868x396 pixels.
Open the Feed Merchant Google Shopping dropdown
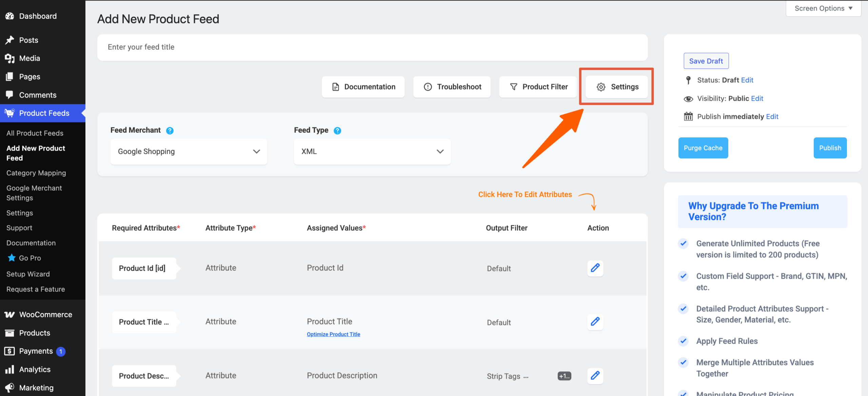(189, 152)
